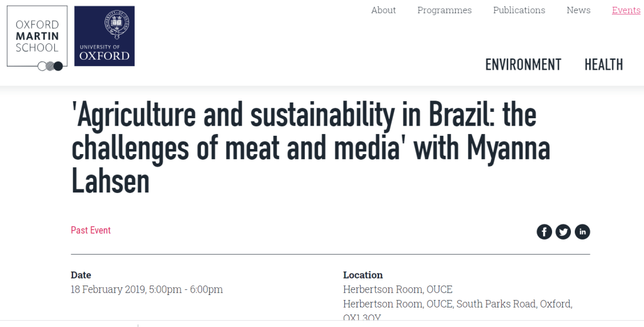The height and width of the screenshot is (327, 644).
Task: Open the Programmes menu
Action: coord(444,10)
